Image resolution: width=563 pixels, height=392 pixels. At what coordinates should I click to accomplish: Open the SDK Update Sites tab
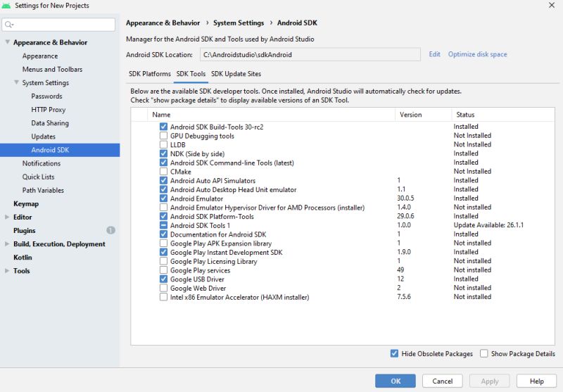[x=236, y=74]
